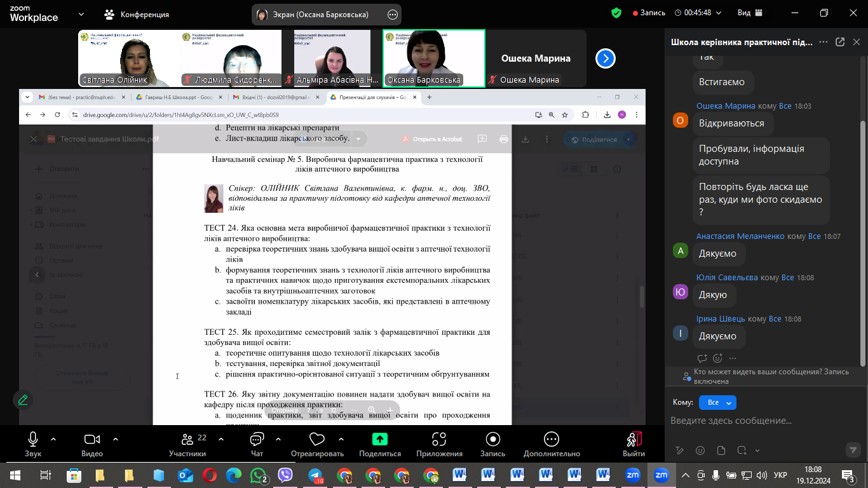Open chat panel more options ellipsis
Screen dimensions: 868x488
click(824, 42)
